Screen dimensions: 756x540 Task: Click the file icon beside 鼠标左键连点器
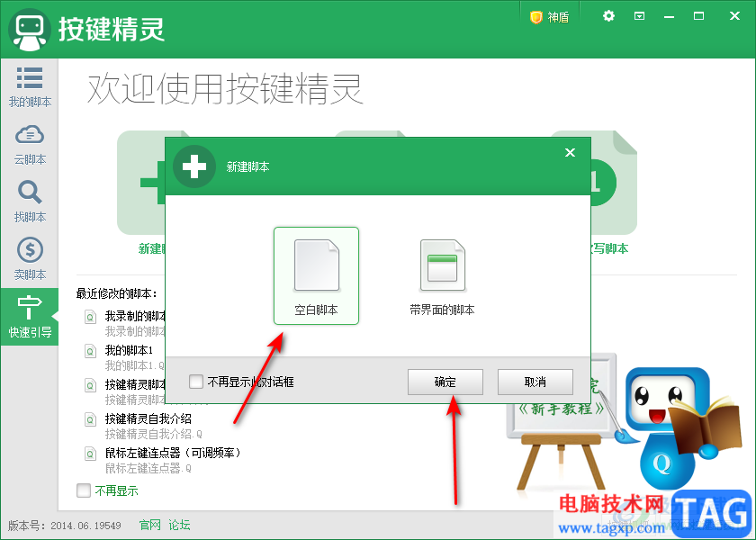point(90,454)
